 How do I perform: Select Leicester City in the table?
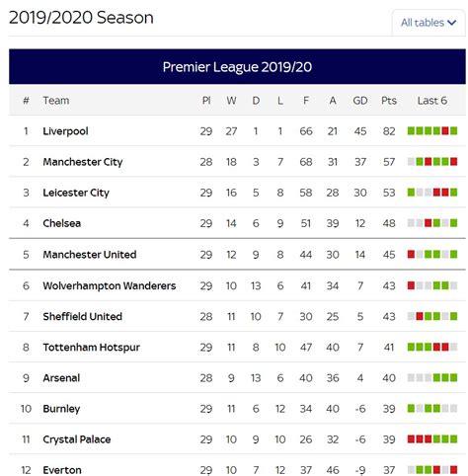(76, 193)
